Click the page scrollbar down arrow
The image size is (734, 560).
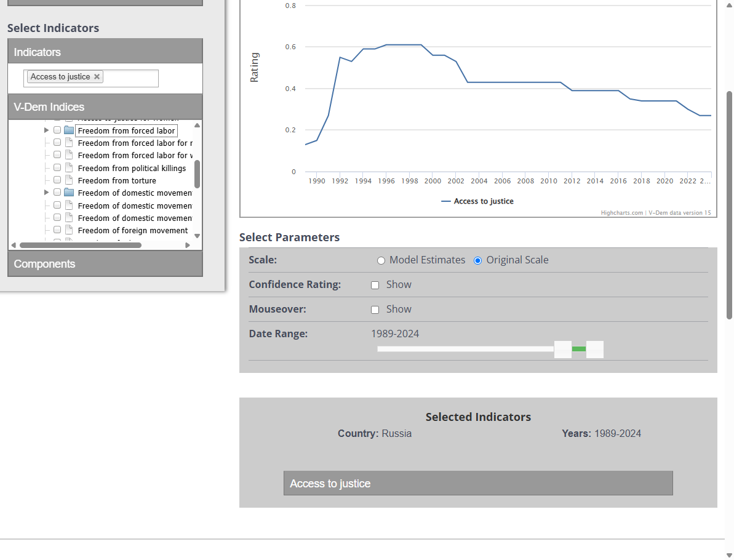pyautogui.click(x=729, y=555)
